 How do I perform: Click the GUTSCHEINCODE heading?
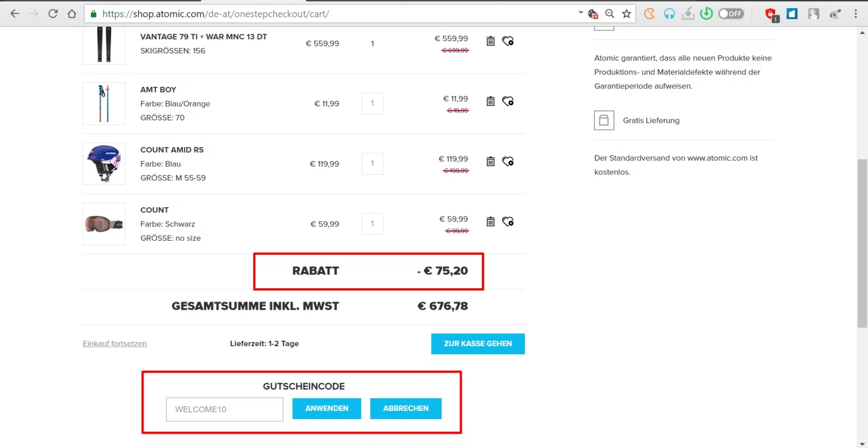pyautogui.click(x=304, y=386)
